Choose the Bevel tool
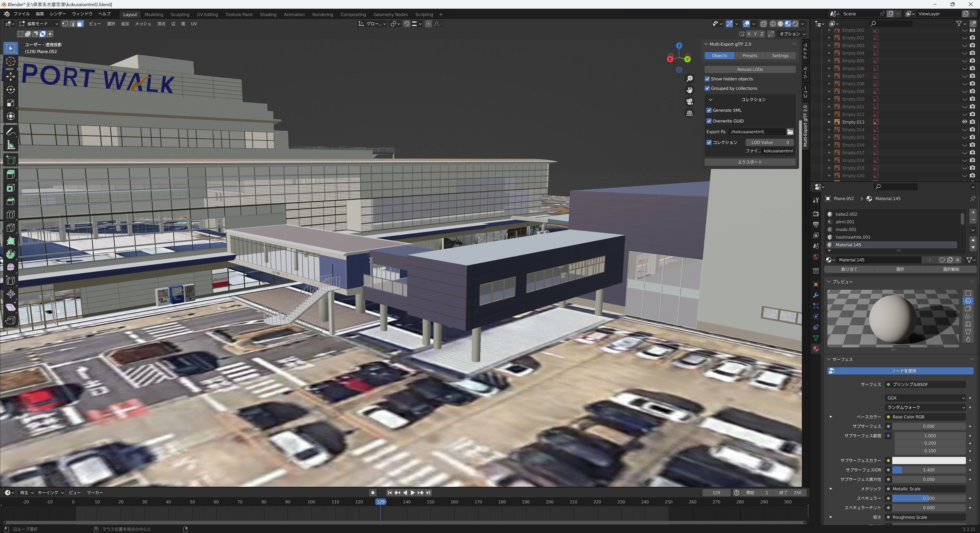Image resolution: width=980 pixels, height=533 pixels. click(11, 201)
